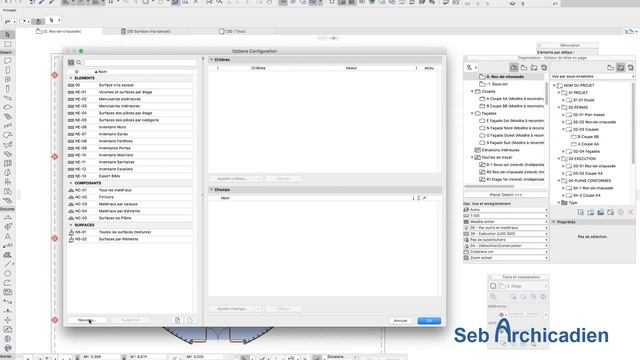This screenshot has height=360, width=640.
Task: Expand the 01-01 Étude subset
Action: 563,100
